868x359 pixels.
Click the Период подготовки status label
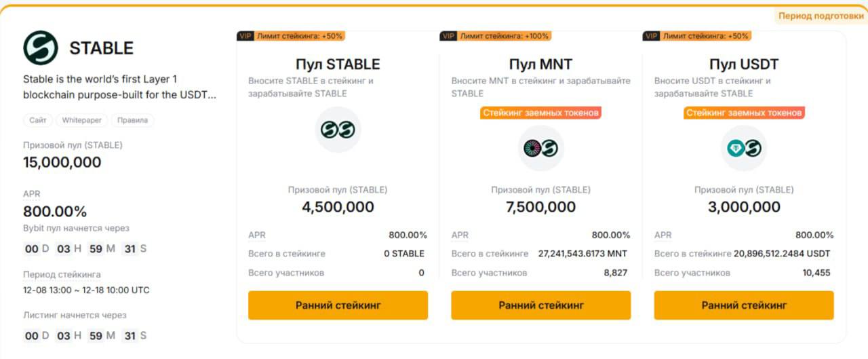821,16
